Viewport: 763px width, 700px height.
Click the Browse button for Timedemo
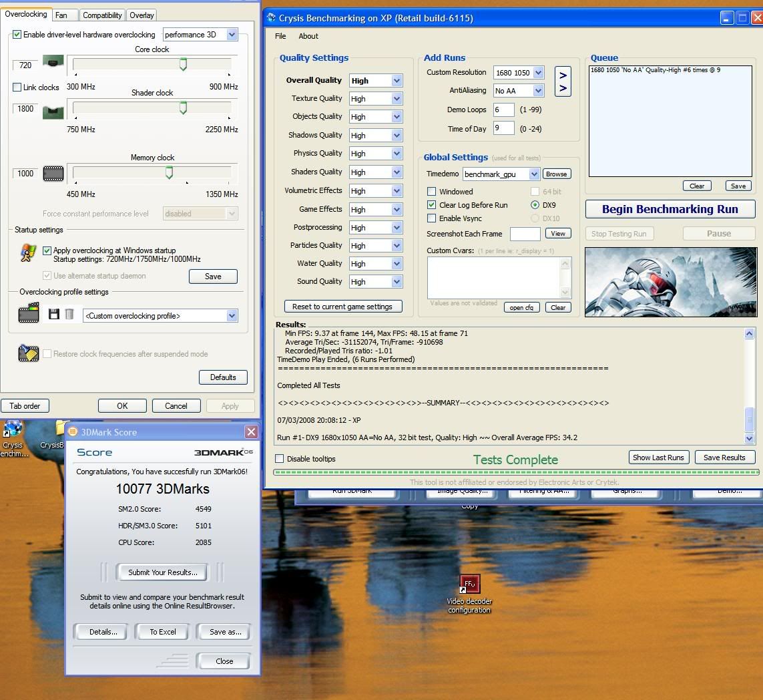click(x=557, y=174)
